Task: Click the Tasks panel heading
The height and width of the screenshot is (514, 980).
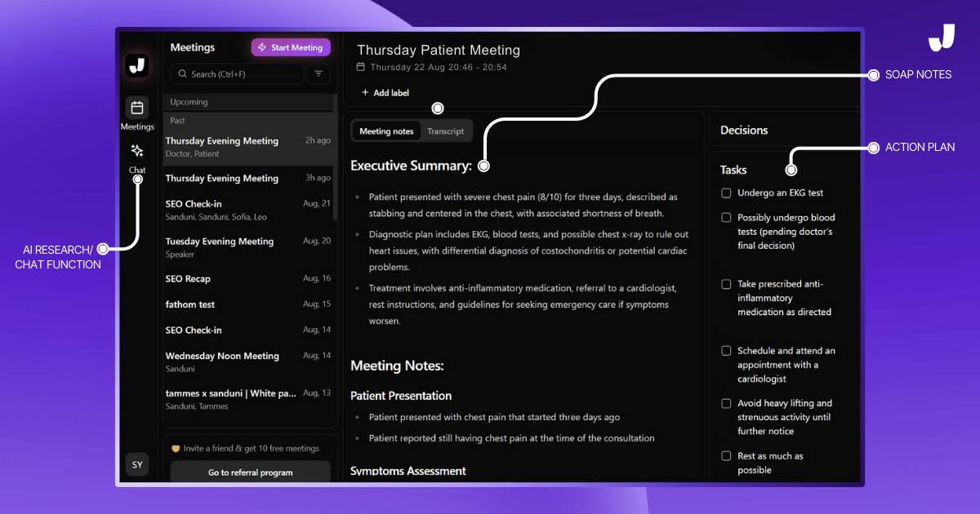Action: (733, 170)
